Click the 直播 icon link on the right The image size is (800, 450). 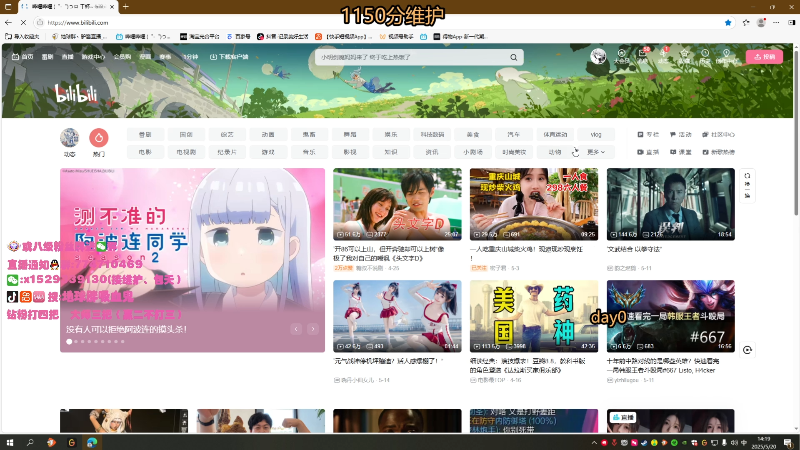pos(648,152)
